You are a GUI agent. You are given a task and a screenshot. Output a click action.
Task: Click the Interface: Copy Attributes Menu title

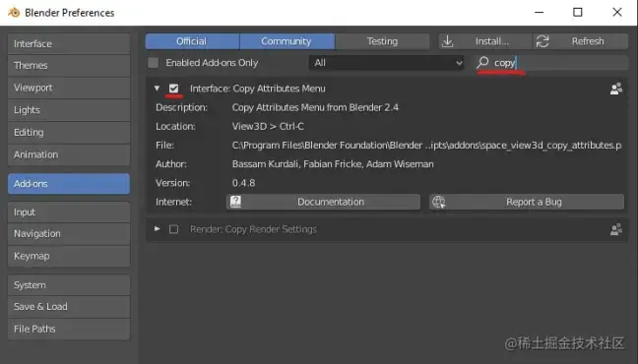pos(258,89)
